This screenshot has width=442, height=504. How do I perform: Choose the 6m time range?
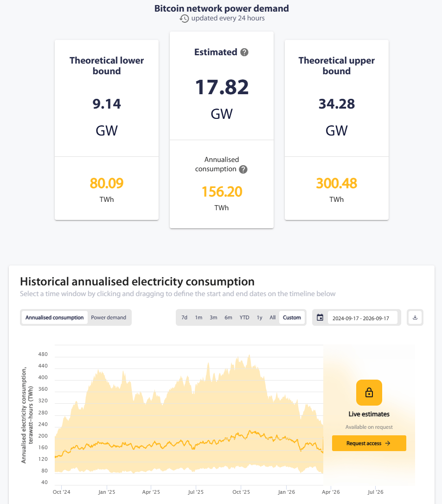[228, 317]
